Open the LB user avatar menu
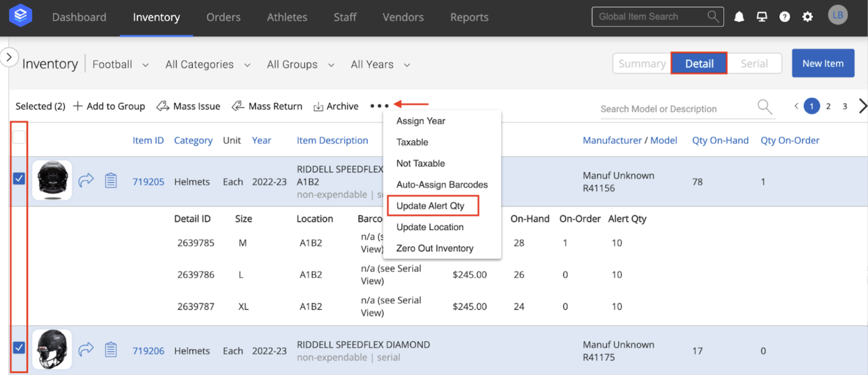868x375 pixels. pos(837,15)
